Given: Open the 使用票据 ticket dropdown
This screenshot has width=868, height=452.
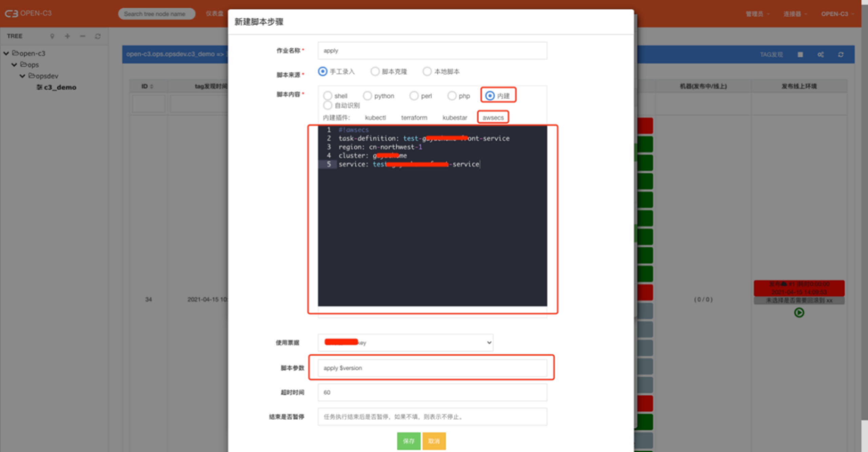Looking at the screenshot, I should point(405,343).
